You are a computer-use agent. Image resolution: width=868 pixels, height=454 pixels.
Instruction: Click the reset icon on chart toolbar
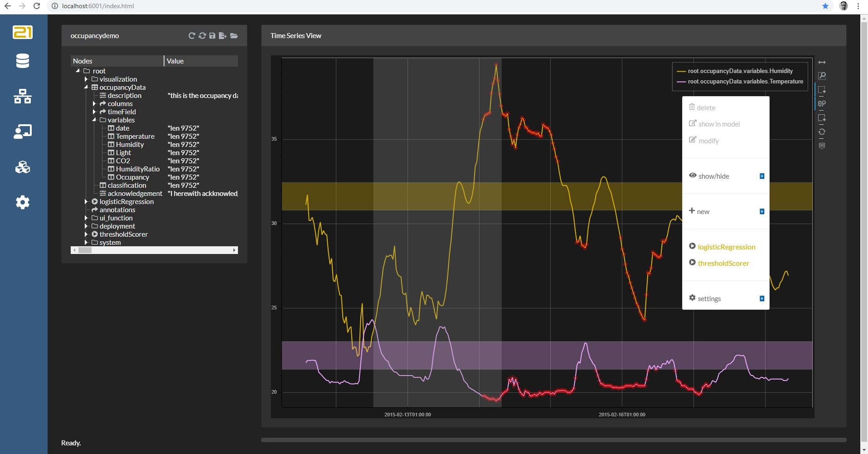(x=822, y=132)
